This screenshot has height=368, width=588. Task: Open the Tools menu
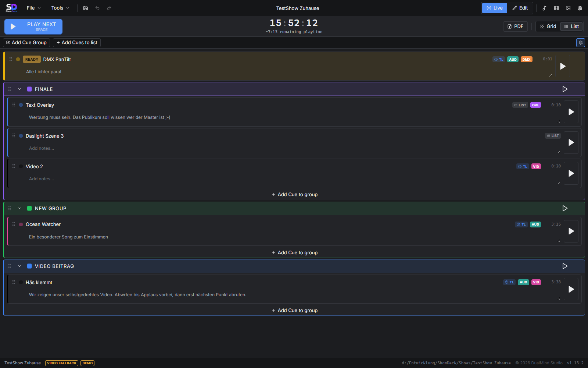60,8
